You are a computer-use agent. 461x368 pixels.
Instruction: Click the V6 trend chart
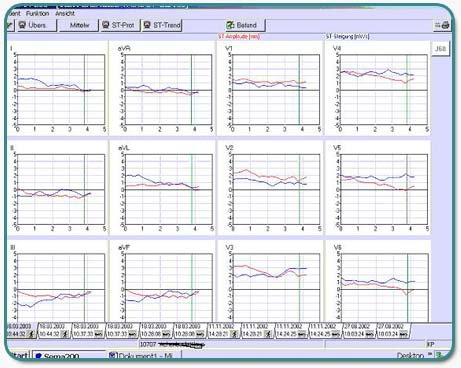384,288
